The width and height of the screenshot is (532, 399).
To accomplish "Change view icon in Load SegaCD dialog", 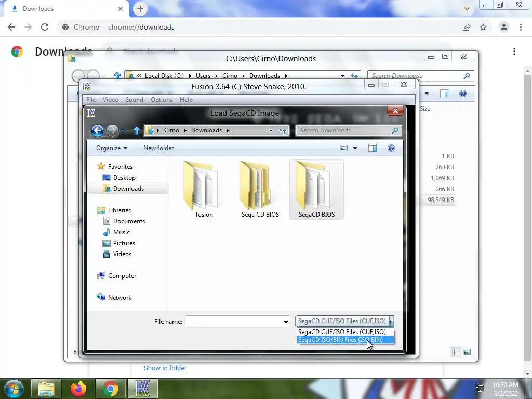I will pyautogui.click(x=344, y=148).
